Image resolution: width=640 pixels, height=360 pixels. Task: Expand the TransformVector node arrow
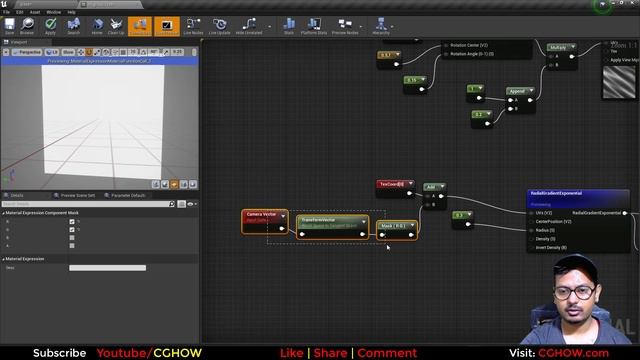(x=364, y=222)
